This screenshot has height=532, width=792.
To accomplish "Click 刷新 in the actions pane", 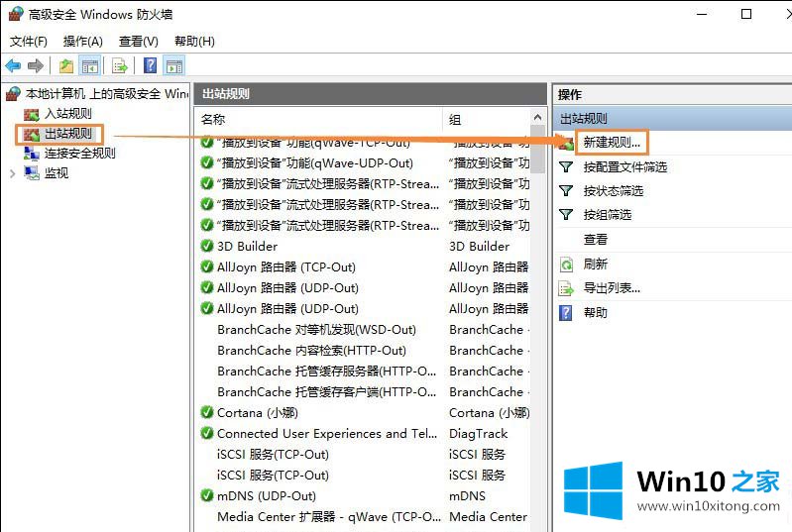I will point(595,264).
